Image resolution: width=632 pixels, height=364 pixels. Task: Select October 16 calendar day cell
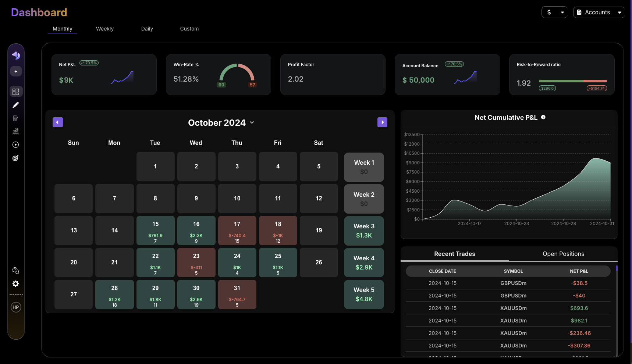pos(196,231)
